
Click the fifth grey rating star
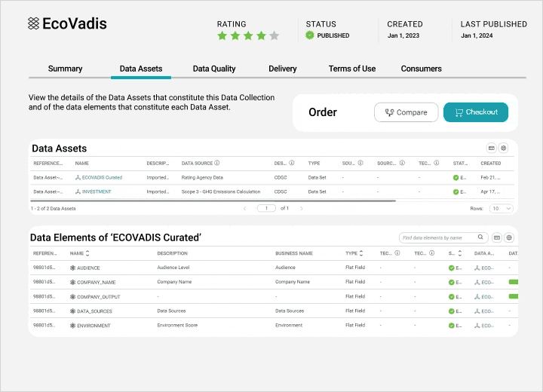point(275,35)
